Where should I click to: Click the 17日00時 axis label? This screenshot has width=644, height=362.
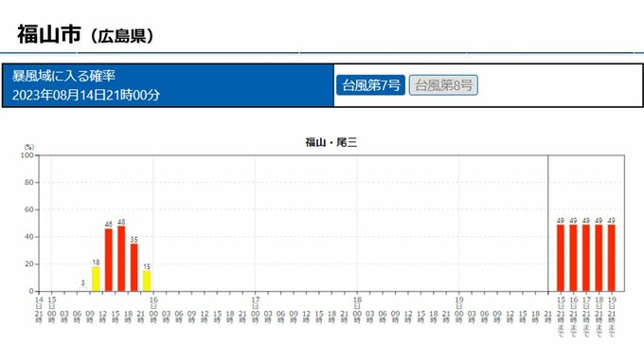coord(255,310)
